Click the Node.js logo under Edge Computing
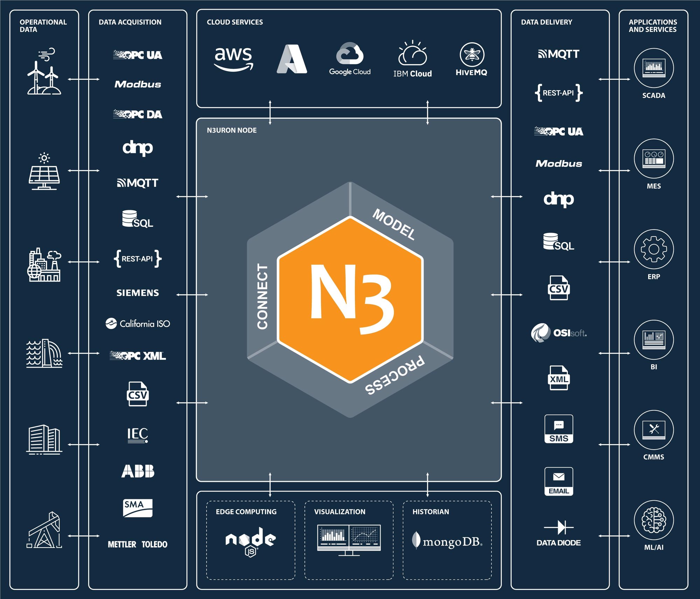The width and height of the screenshot is (700, 599). [x=251, y=542]
